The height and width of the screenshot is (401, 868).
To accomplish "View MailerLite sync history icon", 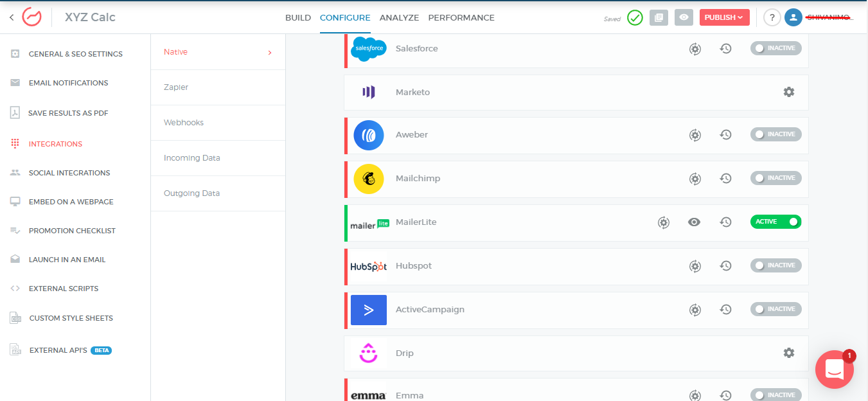I will (726, 222).
